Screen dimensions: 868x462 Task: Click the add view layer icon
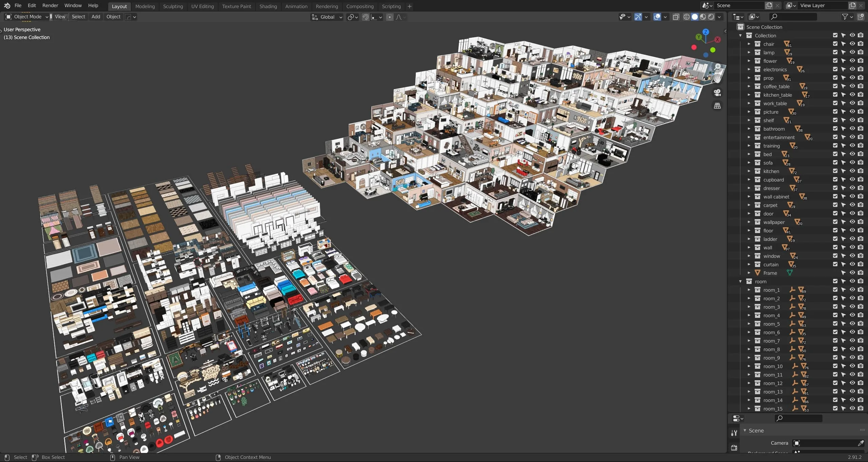click(x=852, y=5)
